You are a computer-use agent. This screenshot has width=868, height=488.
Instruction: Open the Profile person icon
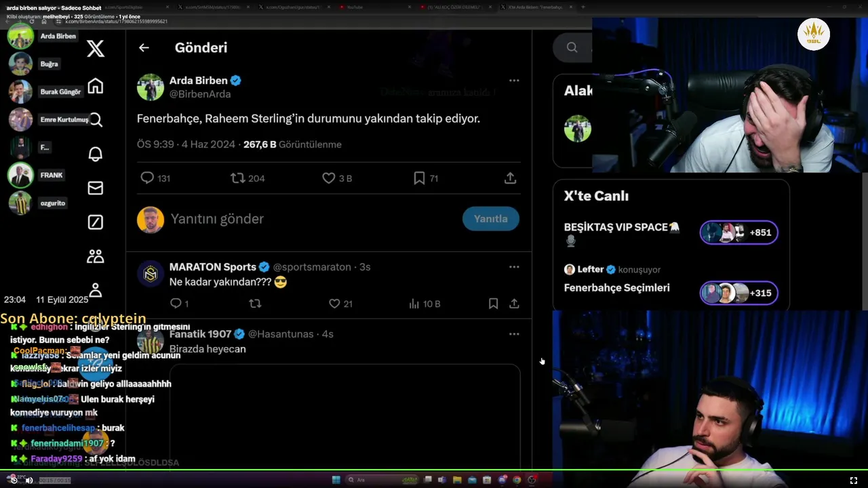coord(96,290)
